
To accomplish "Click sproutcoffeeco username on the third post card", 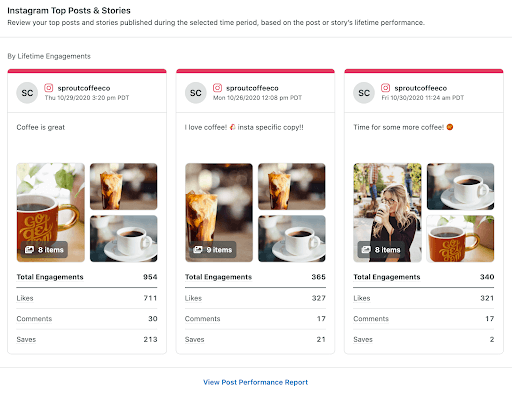I will (421, 88).
